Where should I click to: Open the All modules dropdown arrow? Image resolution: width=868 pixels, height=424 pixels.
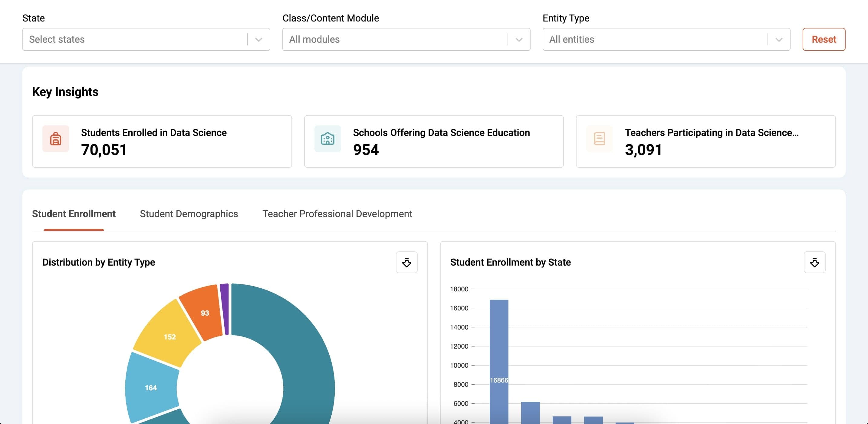[x=518, y=39]
